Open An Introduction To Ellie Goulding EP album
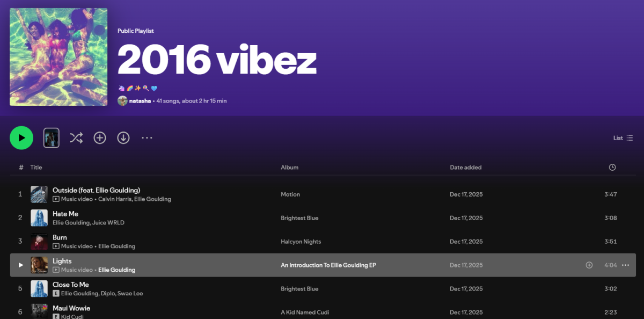Image resolution: width=644 pixels, height=319 pixels. click(328, 265)
